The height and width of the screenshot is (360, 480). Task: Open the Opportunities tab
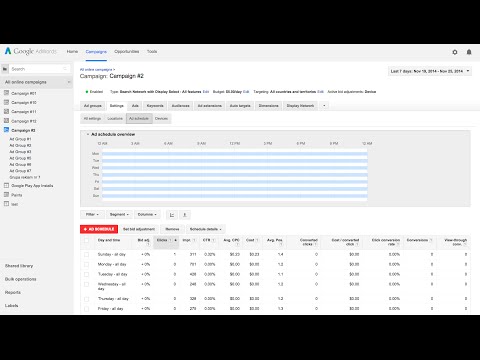126,52
